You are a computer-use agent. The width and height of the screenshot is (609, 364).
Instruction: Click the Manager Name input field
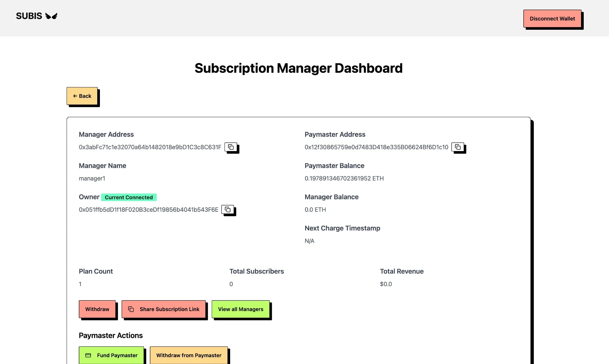[92, 178]
